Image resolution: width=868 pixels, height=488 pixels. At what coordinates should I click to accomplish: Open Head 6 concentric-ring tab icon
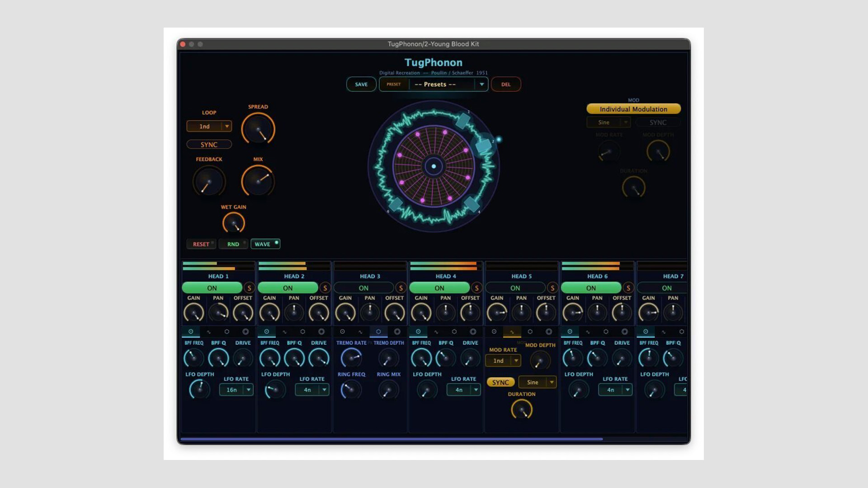click(x=624, y=332)
